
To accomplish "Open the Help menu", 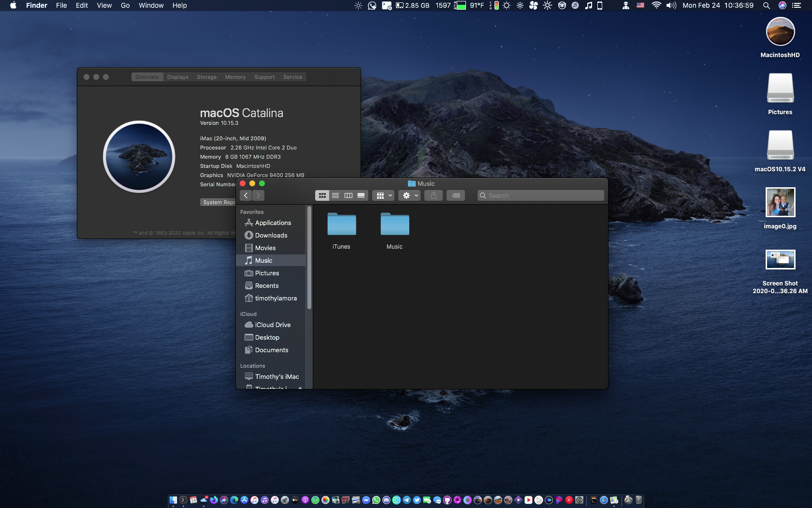I will 180,5.
